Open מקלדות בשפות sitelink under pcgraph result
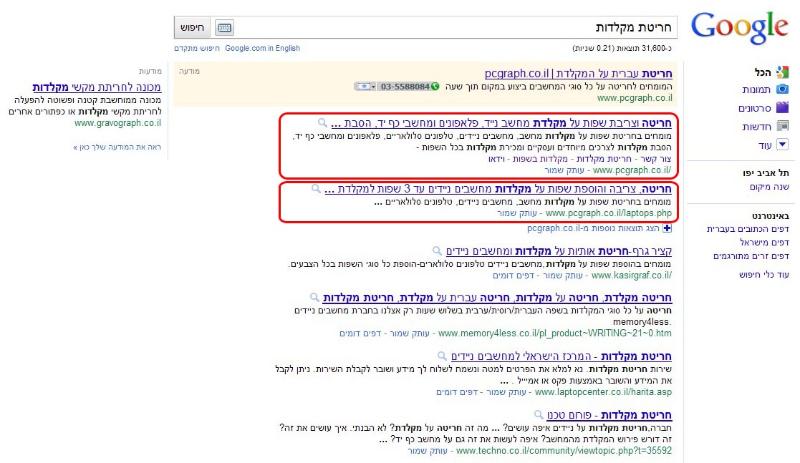 (x=542, y=159)
